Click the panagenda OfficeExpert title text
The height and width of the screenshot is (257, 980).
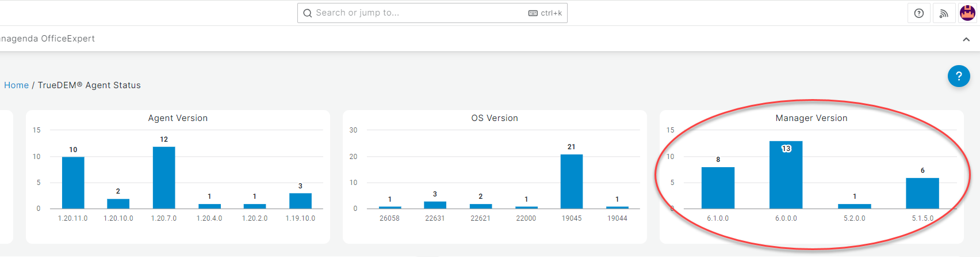(48, 39)
